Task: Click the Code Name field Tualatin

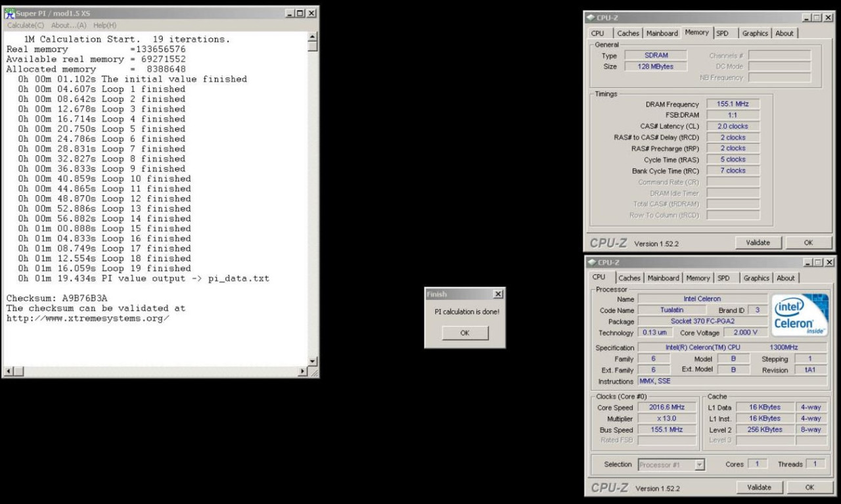Action: [672, 310]
